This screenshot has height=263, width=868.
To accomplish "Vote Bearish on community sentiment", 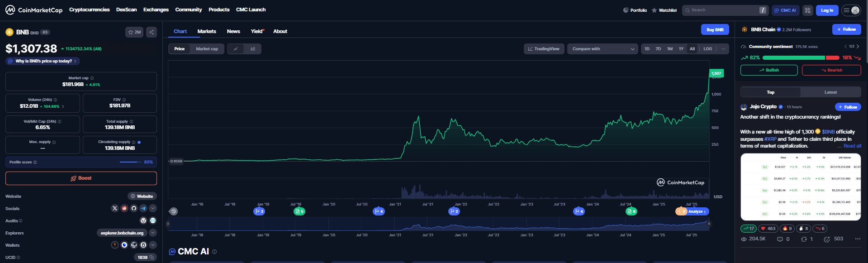I will pyautogui.click(x=831, y=70).
